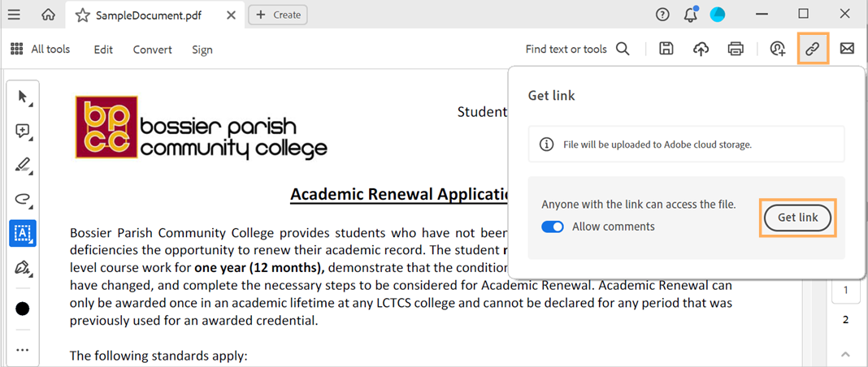Open the hamburger main menu
This screenshot has width=868, height=367.
click(x=14, y=15)
